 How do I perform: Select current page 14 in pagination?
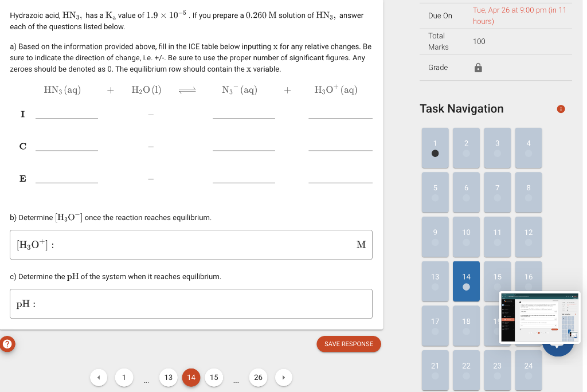(x=191, y=378)
